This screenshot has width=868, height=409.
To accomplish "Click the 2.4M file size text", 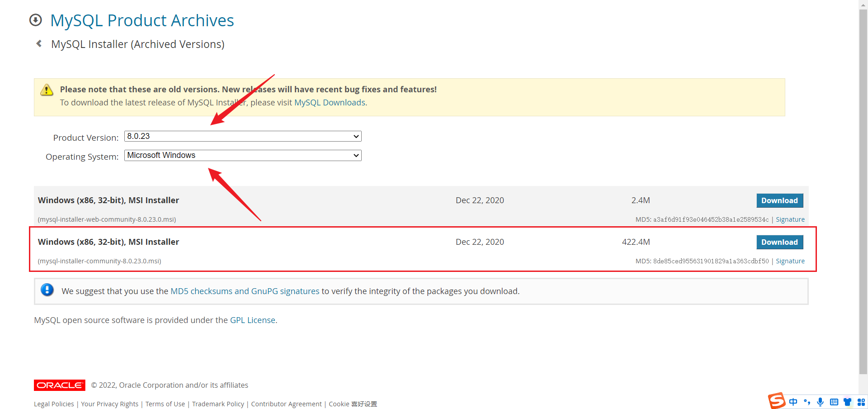I will [x=641, y=200].
